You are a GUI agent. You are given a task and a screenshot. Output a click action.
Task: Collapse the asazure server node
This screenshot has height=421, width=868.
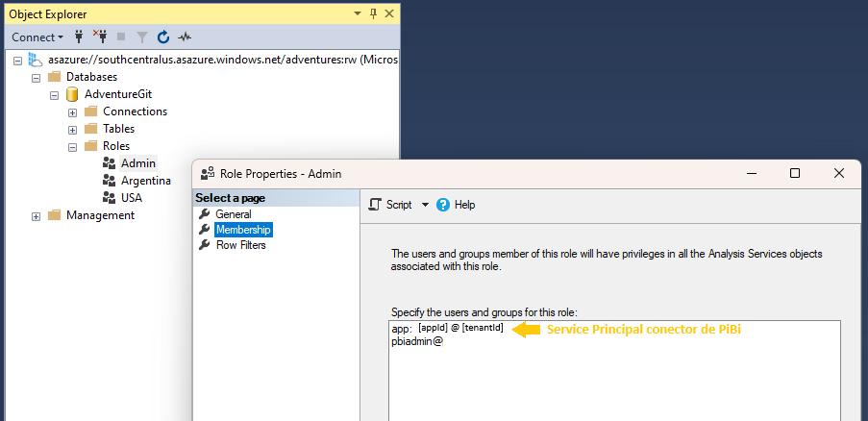tap(17, 61)
